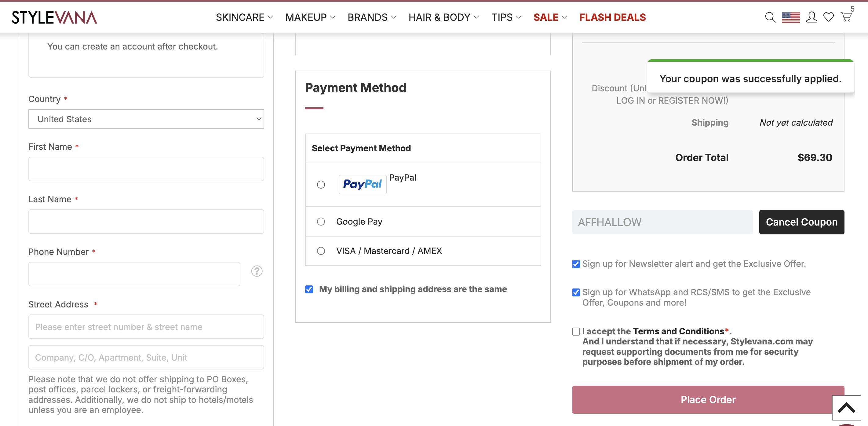Viewport: 868px width, 426px height.
Task: Open search with the magnifier icon
Action: 770,17
